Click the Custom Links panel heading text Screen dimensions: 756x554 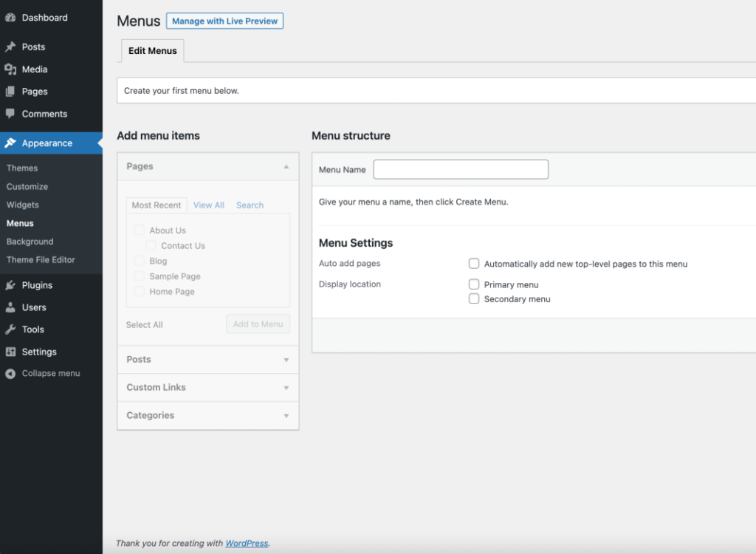pos(156,388)
